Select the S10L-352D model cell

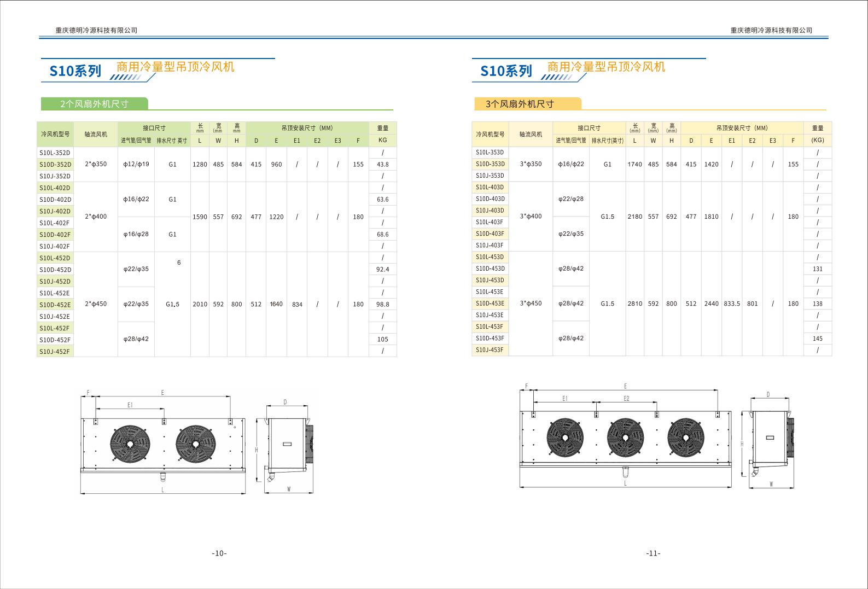[x=55, y=153]
